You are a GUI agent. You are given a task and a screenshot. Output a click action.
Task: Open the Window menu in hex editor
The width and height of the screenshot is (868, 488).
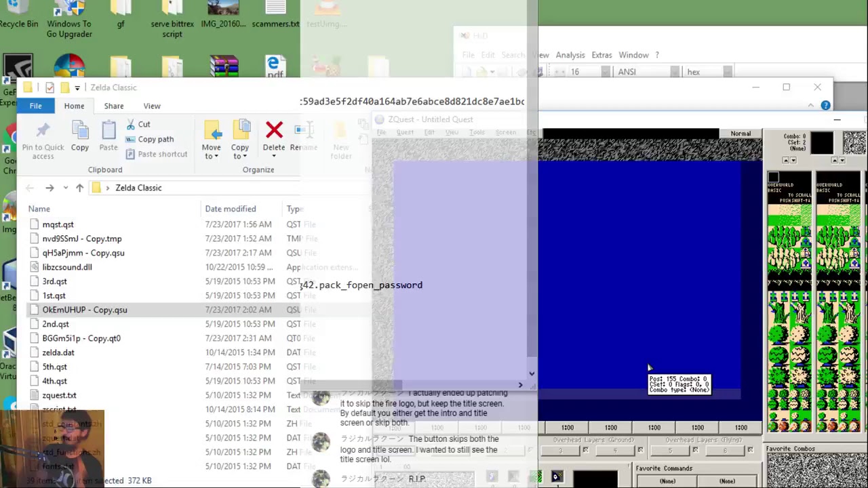coord(633,55)
